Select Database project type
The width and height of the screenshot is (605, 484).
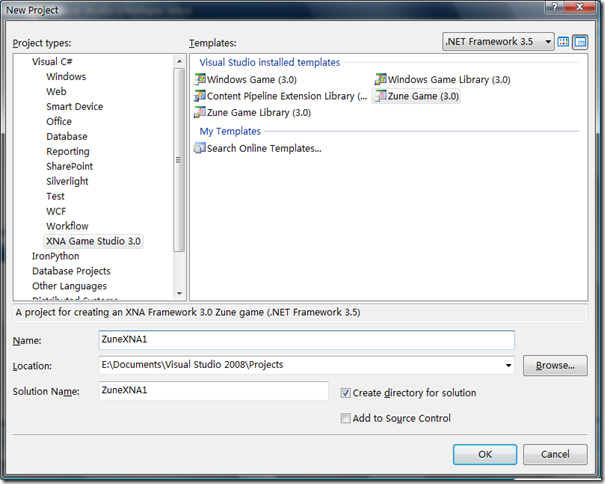coord(67,137)
